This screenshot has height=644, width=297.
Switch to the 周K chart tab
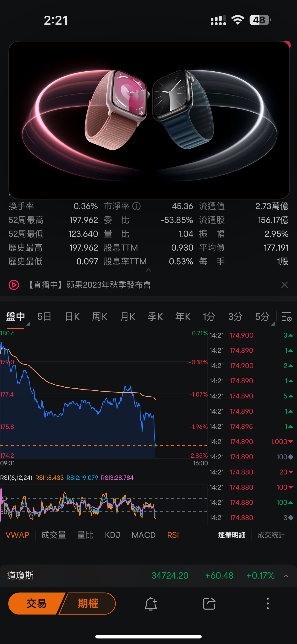100,316
